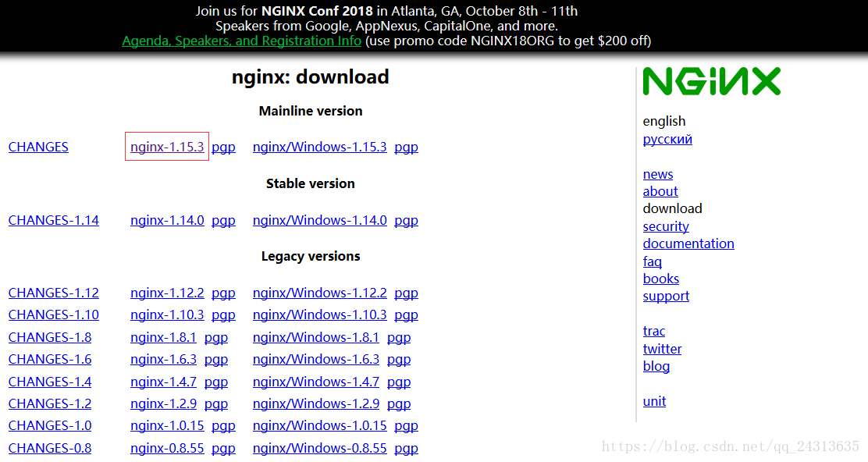
Task: Open pgp signature for nginx-1.15.3
Action: pos(224,147)
